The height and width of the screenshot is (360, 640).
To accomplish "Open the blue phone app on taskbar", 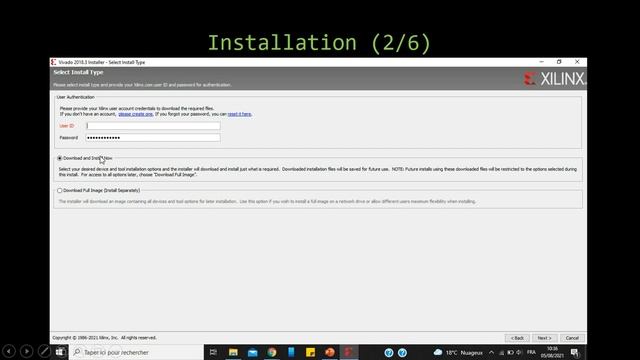I will (291, 352).
